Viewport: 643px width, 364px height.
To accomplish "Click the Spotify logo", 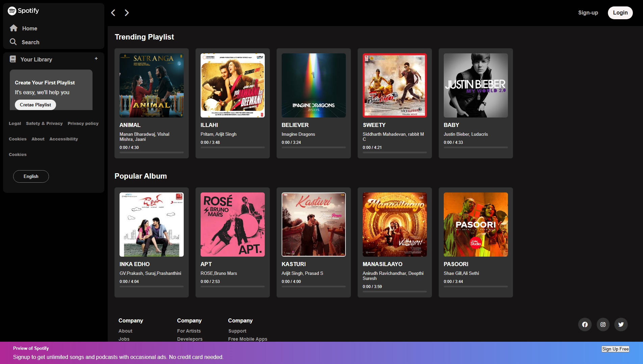I will coord(23,11).
